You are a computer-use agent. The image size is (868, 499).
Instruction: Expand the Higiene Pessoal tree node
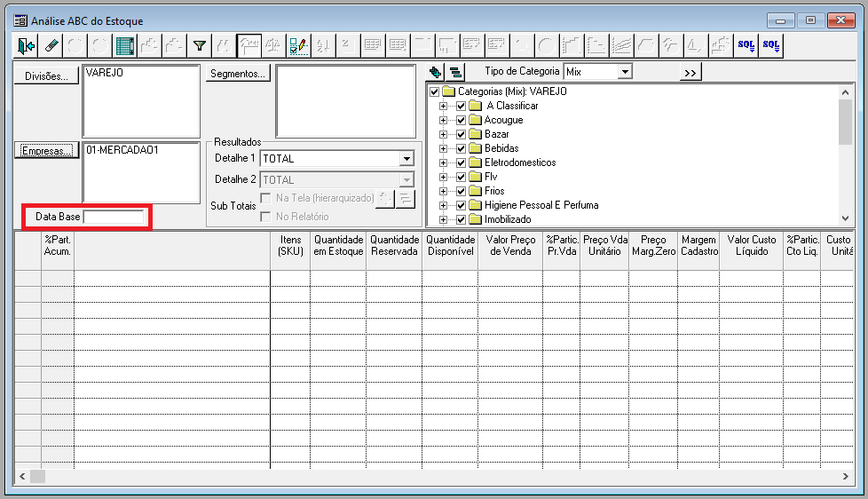[443, 205]
